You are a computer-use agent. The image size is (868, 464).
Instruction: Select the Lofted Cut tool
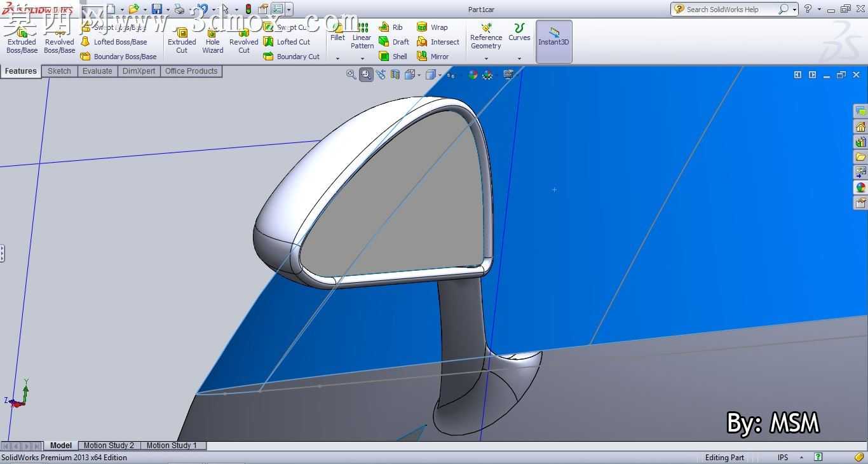click(x=287, y=42)
